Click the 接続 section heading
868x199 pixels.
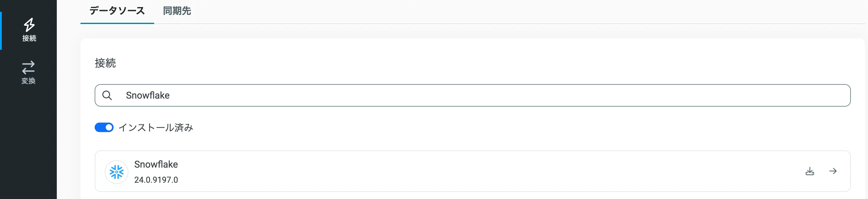[x=105, y=63]
